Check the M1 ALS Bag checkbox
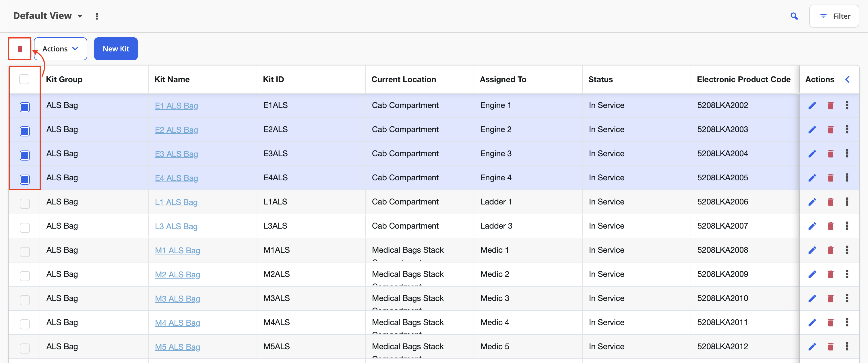 [25, 252]
